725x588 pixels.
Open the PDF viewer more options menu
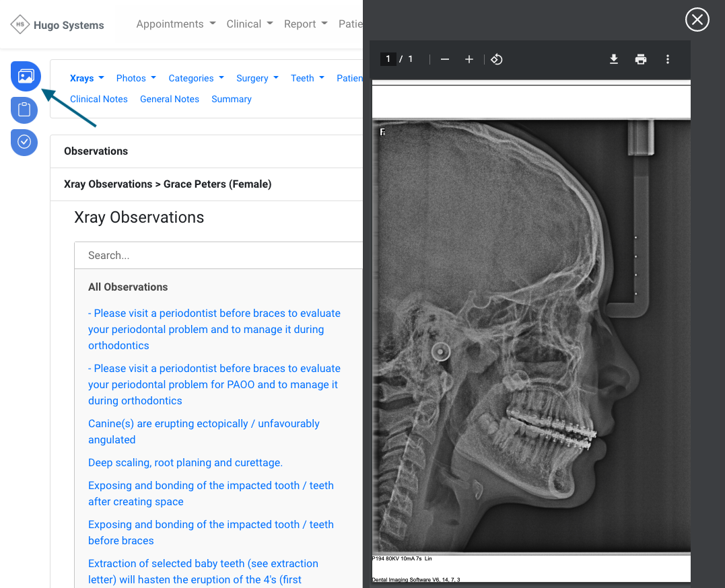point(668,59)
